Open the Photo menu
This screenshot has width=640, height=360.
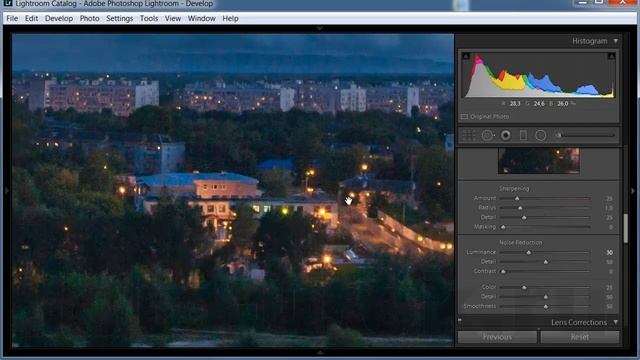(x=89, y=18)
